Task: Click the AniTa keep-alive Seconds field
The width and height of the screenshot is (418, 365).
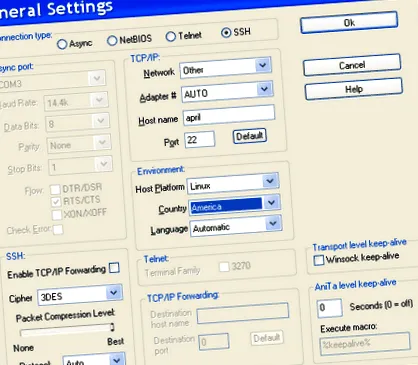Action: click(x=329, y=307)
